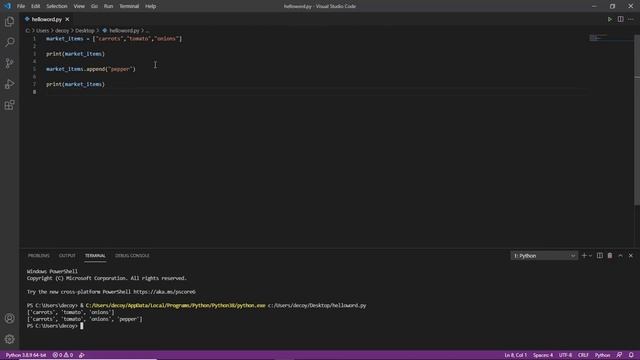This screenshot has height=360, width=640.
Task: Click breadcrumb 'Desktop' folder
Action: click(x=84, y=31)
